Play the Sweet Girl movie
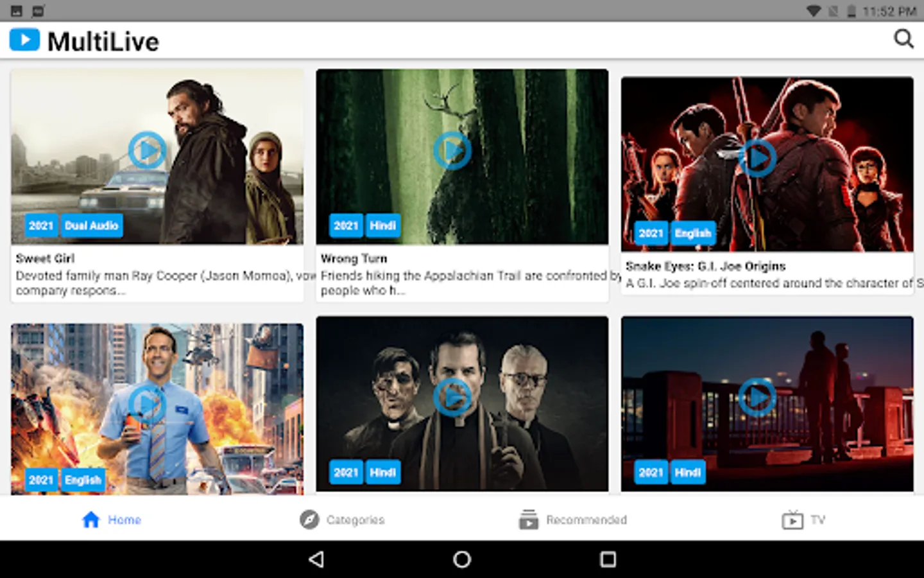 pos(147,150)
